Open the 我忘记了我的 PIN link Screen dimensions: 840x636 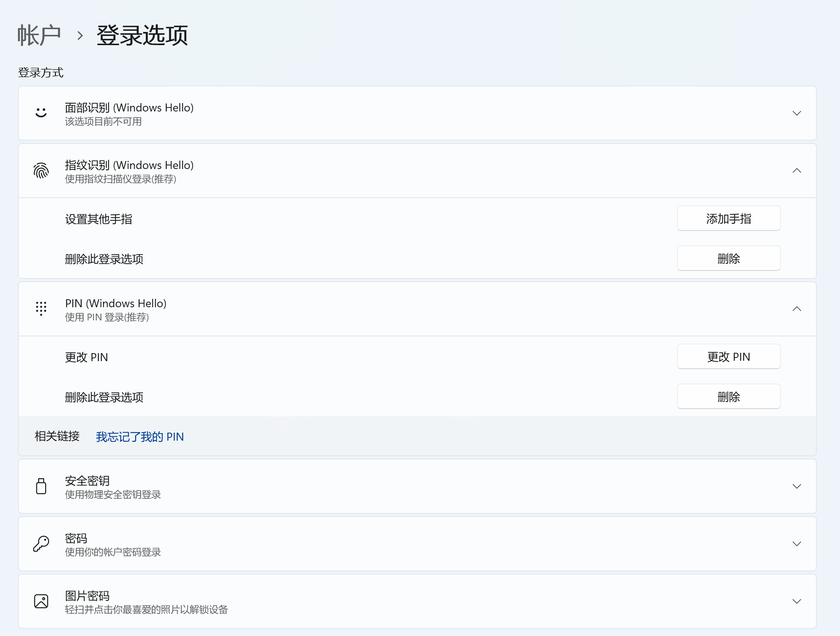140,437
